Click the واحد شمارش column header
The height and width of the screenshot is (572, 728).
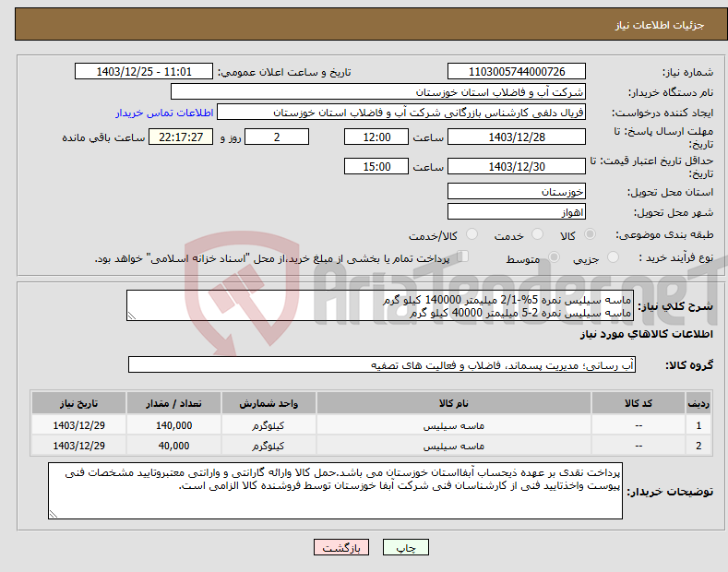coord(269,403)
